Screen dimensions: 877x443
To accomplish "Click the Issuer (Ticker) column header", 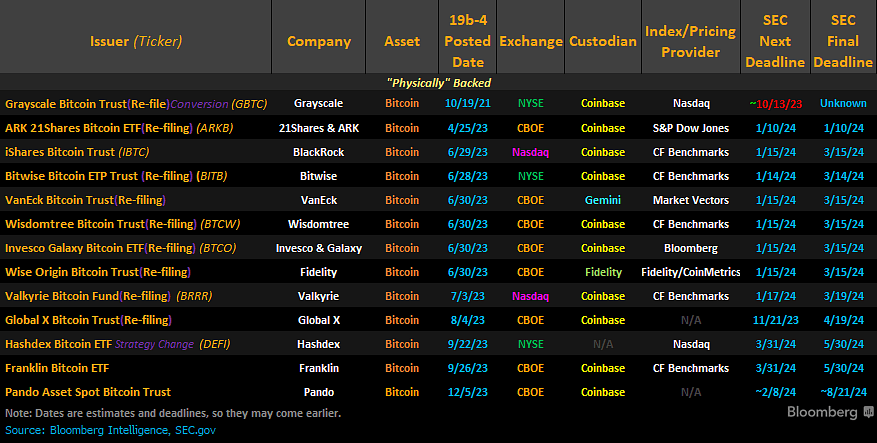I will pyautogui.click(x=135, y=41).
